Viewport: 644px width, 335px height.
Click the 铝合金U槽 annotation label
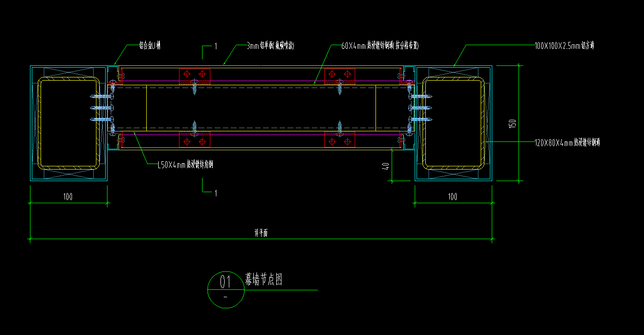(x=149, y=45)
